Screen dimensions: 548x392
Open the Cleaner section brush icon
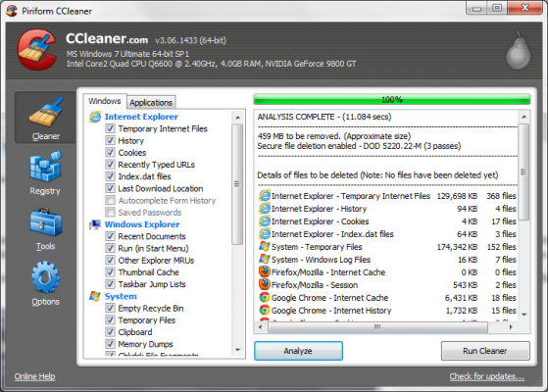point(46,112)
